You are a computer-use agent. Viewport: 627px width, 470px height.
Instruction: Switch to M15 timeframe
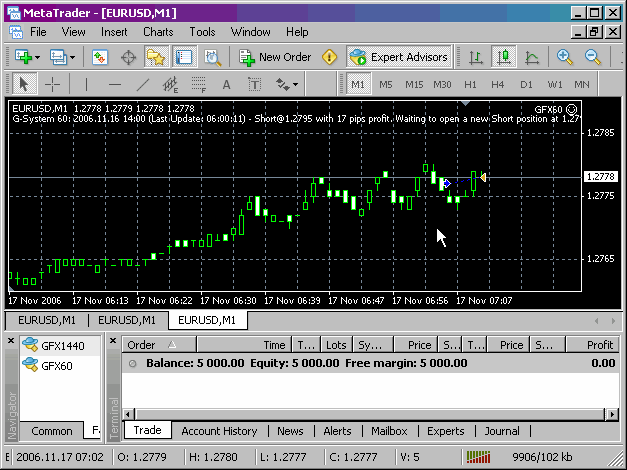pos(414,84)
